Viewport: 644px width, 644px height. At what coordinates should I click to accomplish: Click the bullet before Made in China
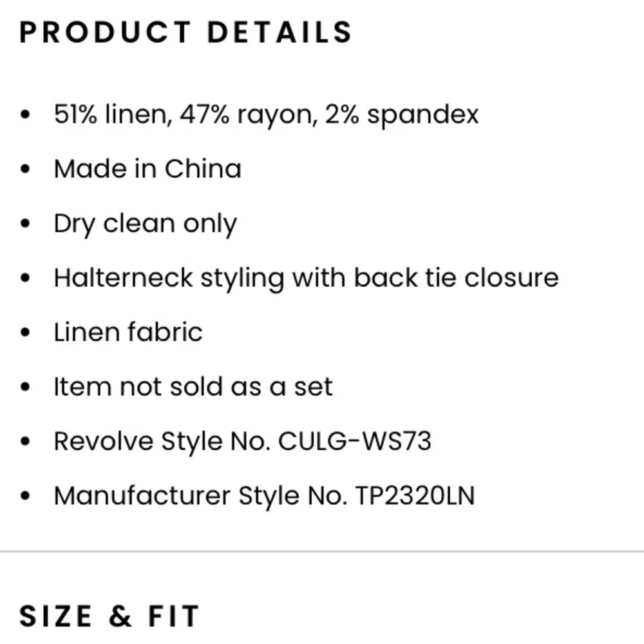point(25,169)
